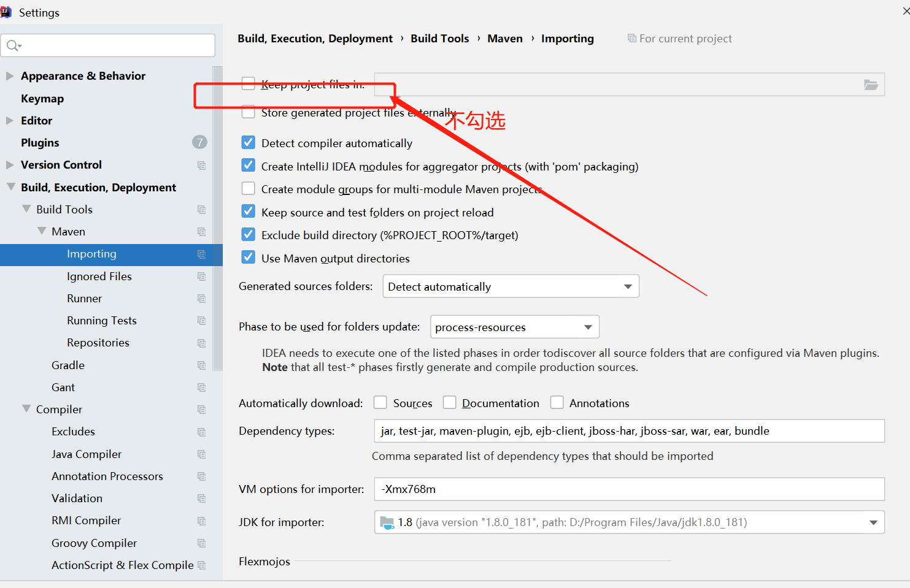Uncheck Detect compiler automatically
This screenshot has width=910, height=588.
click(x=249, y=143)
